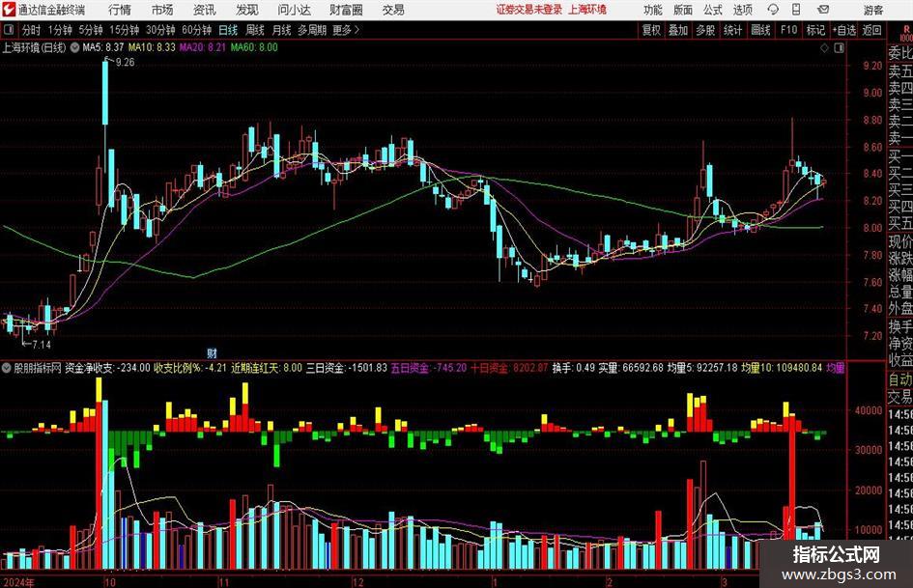Image resolution: width=913 pixels, height=588 pixels.
Task: Click 十日资金: 8202.87 value
Action: (x=509, y=368)
